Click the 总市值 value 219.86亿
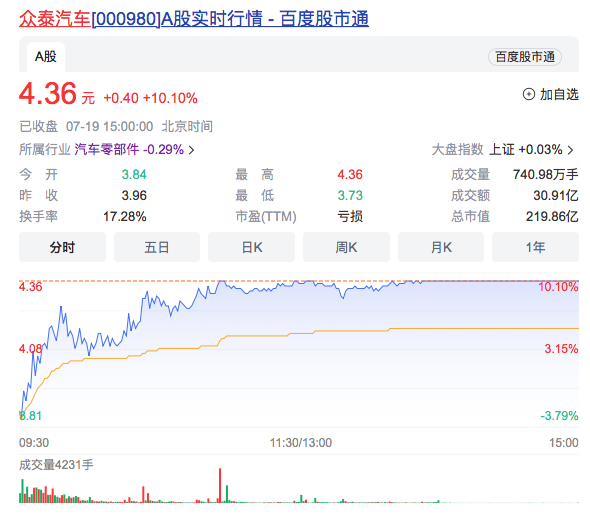The image size is (590, 515). pos(552,216)
